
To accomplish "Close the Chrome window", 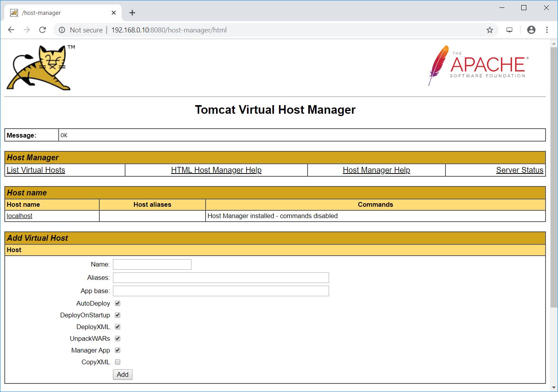I will click(x=546, y=8).
